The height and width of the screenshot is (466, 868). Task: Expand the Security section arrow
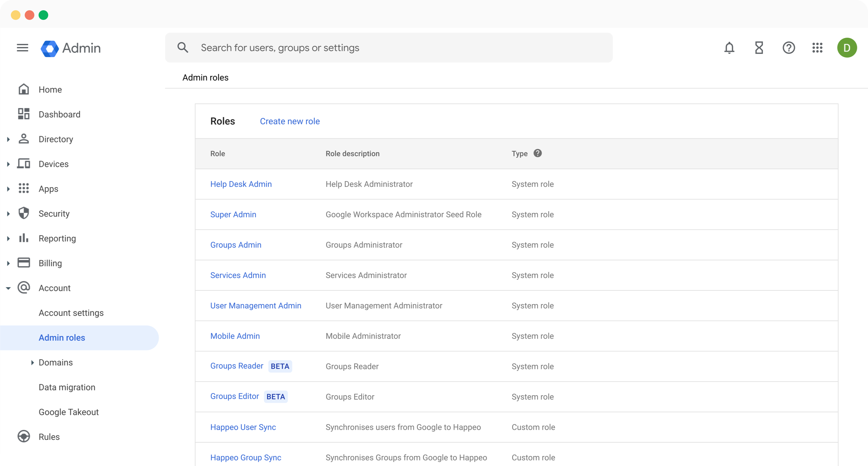[x=8, y=214]
